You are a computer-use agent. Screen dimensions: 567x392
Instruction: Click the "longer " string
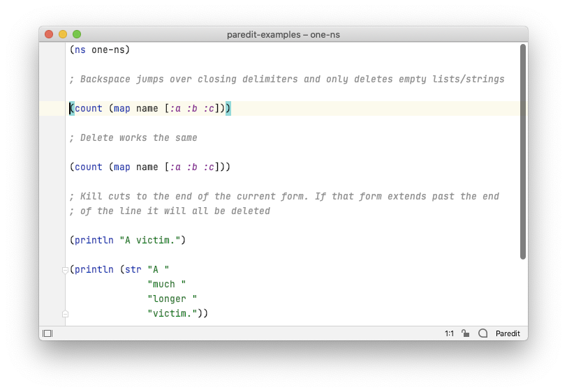coord(172,299)
